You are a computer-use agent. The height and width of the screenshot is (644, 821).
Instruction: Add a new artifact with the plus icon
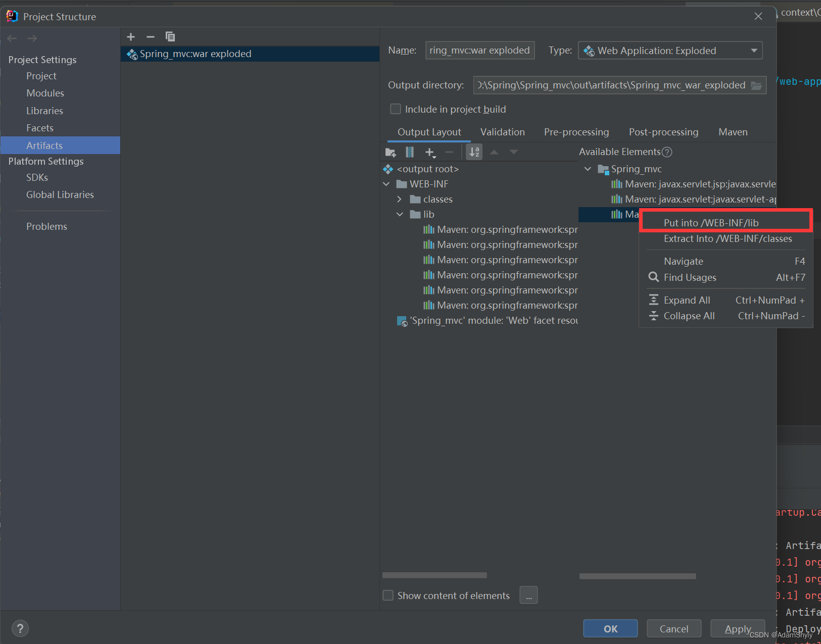click(x=130, y=36)
